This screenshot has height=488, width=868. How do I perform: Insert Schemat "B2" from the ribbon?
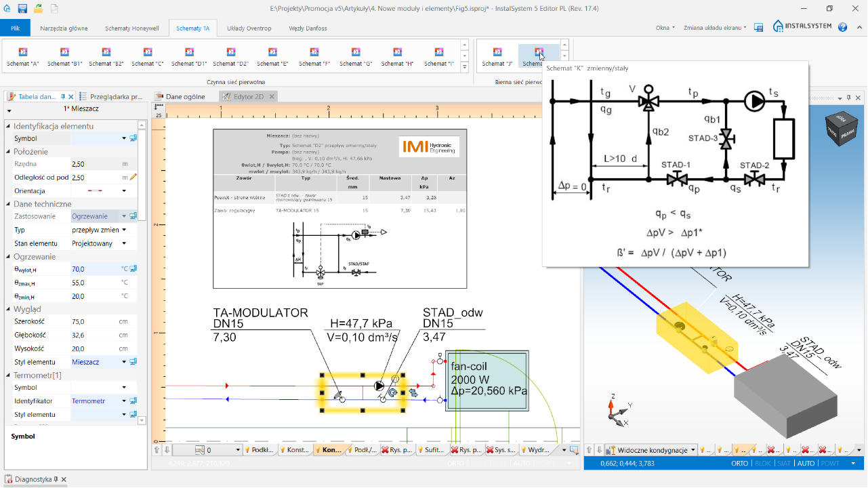tap(106, 57)
